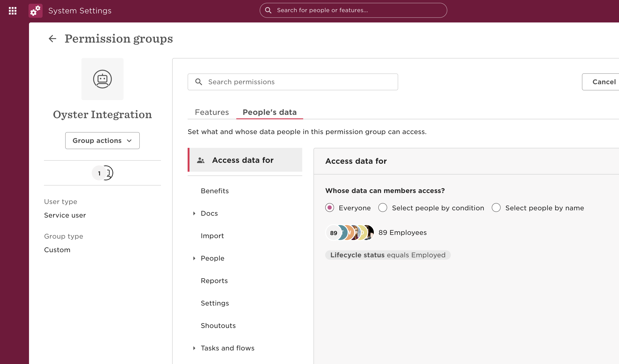
Task: Open the Benefits permissions section
Action: pyautogui.click(x=215, y=191)
